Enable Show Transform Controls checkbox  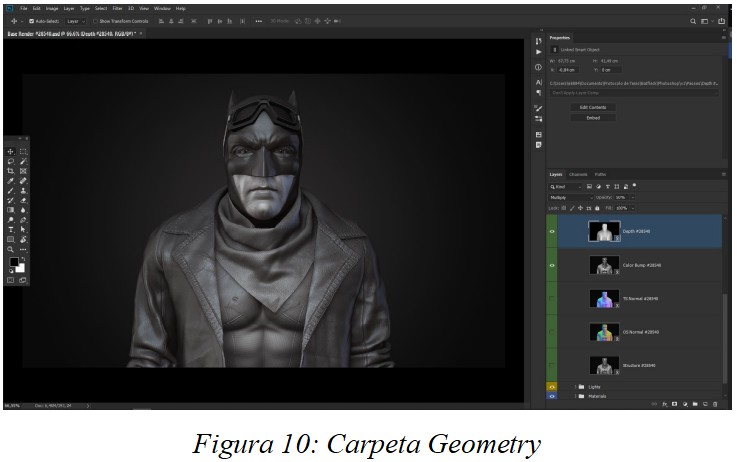pyautogui.click(x=95, y=20)
